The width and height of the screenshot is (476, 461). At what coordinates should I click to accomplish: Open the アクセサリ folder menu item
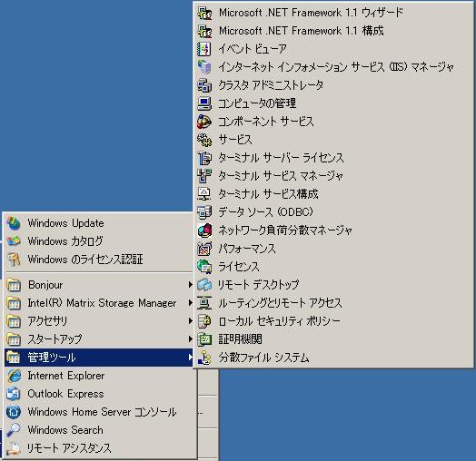point(99,321)
